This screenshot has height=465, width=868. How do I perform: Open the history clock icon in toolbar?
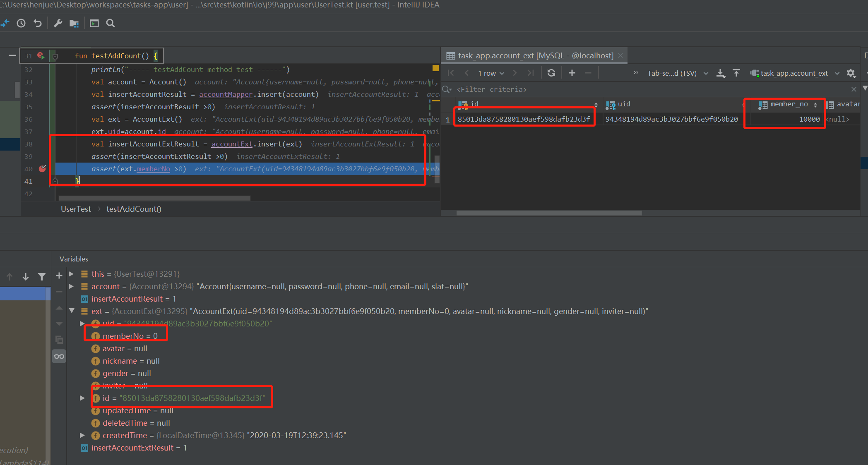(21, 24)
